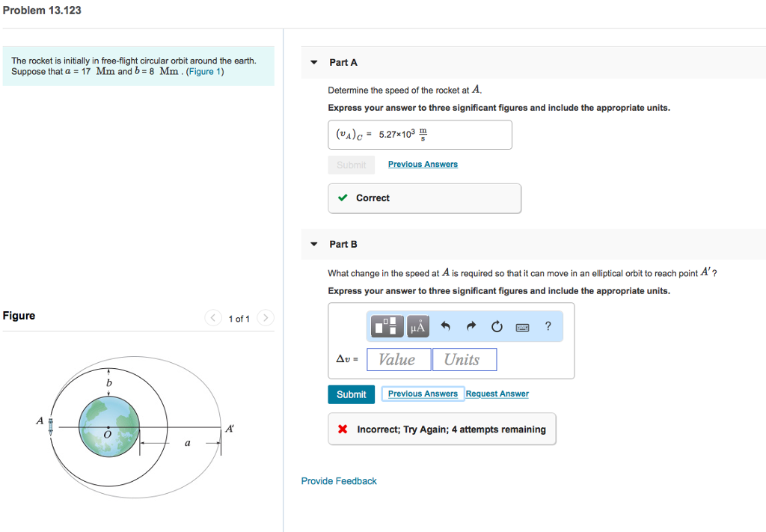Click the Value input field
This screenshot has width=766, height=532.
click(399, 360)
